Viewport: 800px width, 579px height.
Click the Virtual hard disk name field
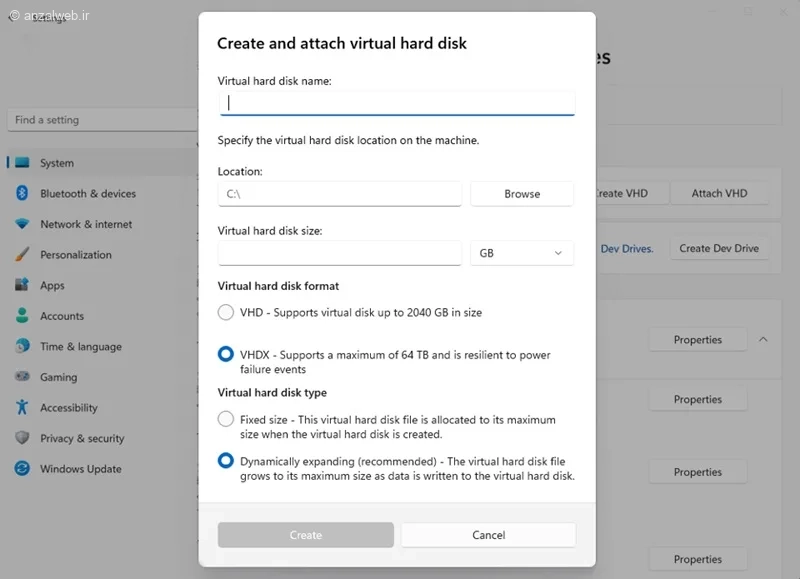[397, 103]
